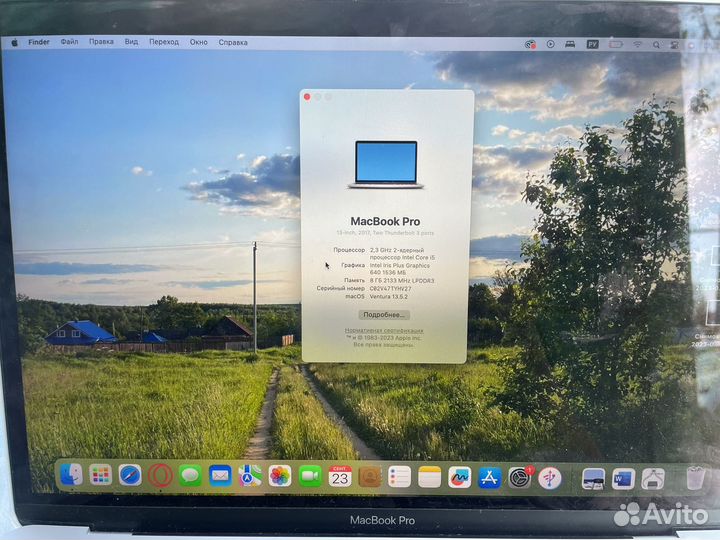Open the Wi-Fi menu
The height and width of the screenshot is (540, 720).
[x=637, y=45]
